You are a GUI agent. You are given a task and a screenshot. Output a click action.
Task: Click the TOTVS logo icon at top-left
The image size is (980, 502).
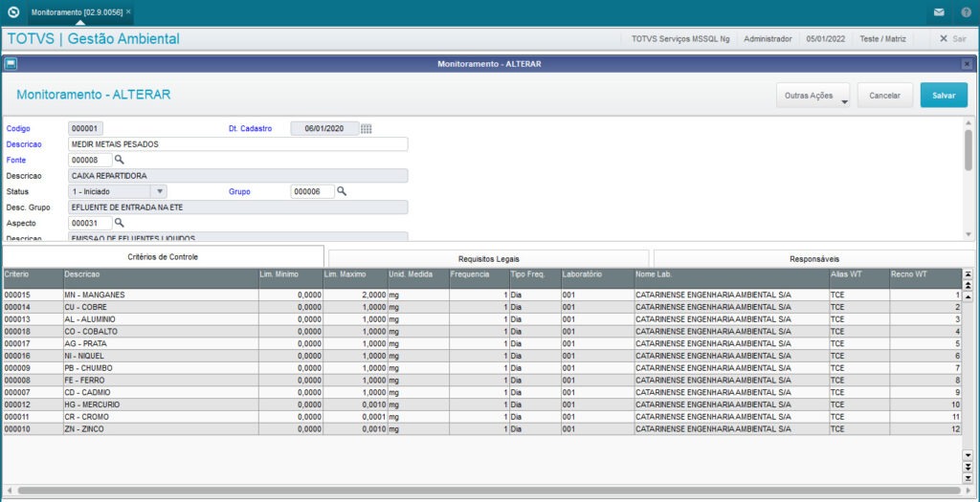tap(13, 11)
